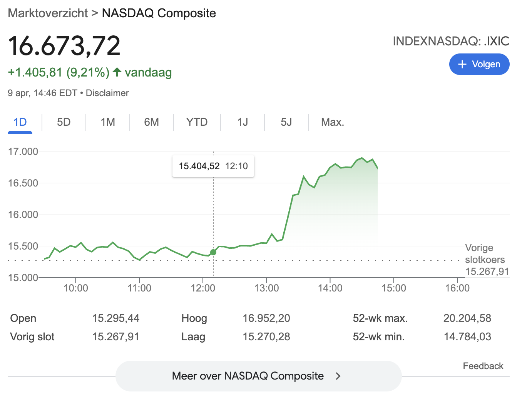Open the 1J yearly chart tab
This screenshot has height=393, width=532.
(243, 122)
